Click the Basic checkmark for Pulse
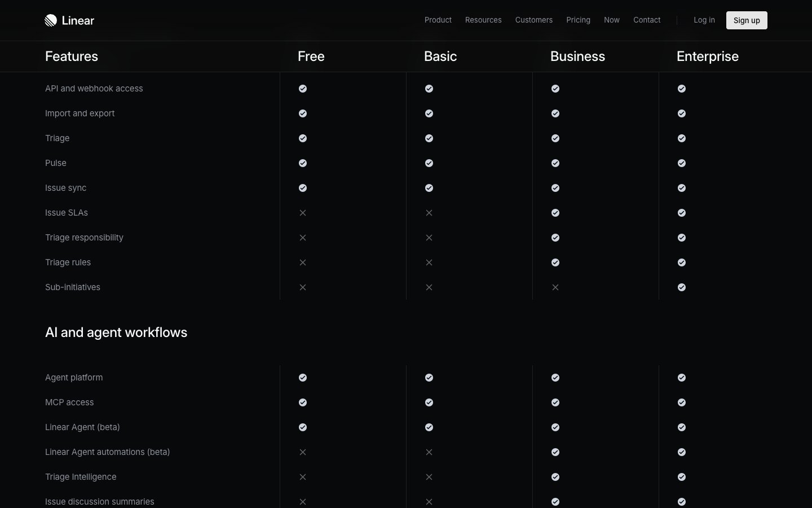This screenshot has height=508, width=812. (x=429, y=163)
